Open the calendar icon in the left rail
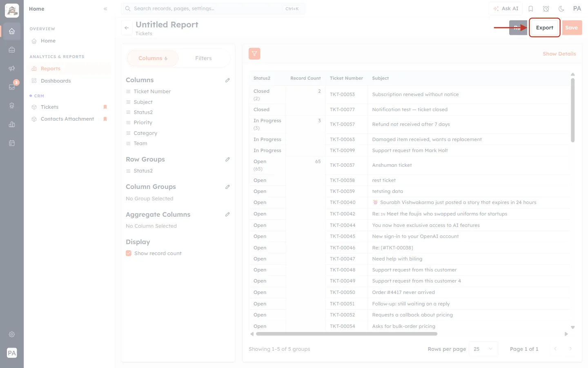Screen dimensions: 588x368 point(12,143)
